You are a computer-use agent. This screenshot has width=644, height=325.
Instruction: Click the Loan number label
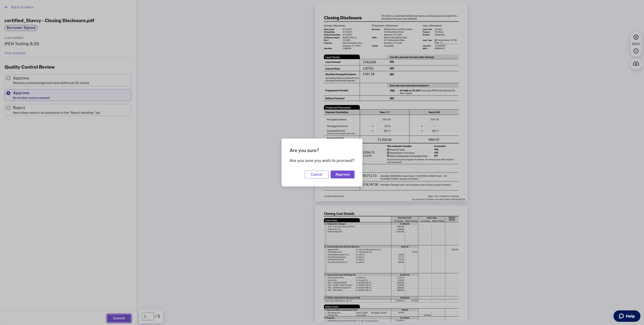14,38
